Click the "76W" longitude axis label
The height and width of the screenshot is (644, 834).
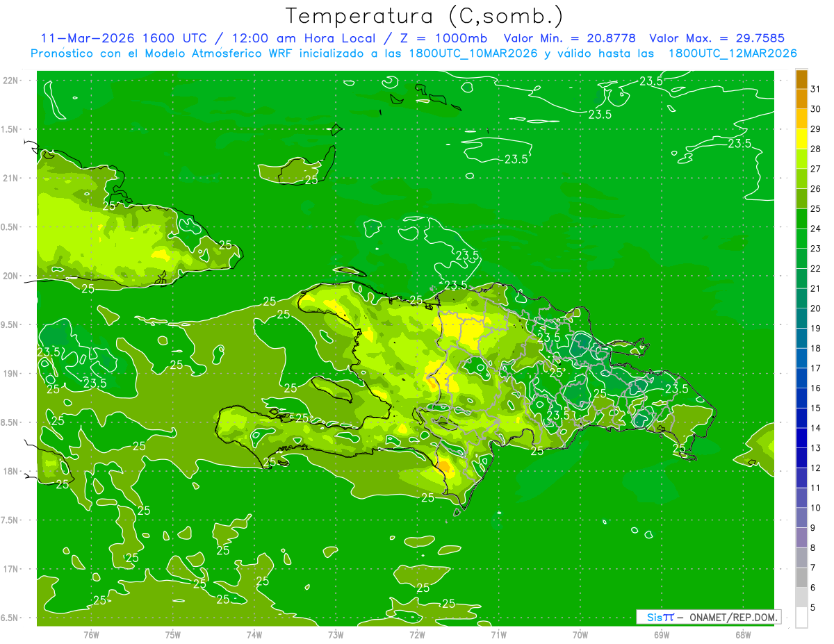click(x=91, y=635)
